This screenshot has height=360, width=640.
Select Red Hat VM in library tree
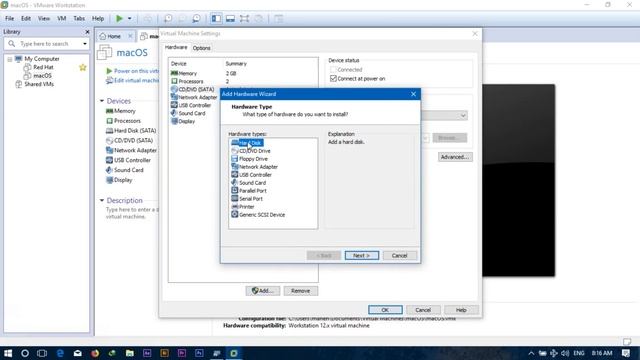(x=43, y=67)
